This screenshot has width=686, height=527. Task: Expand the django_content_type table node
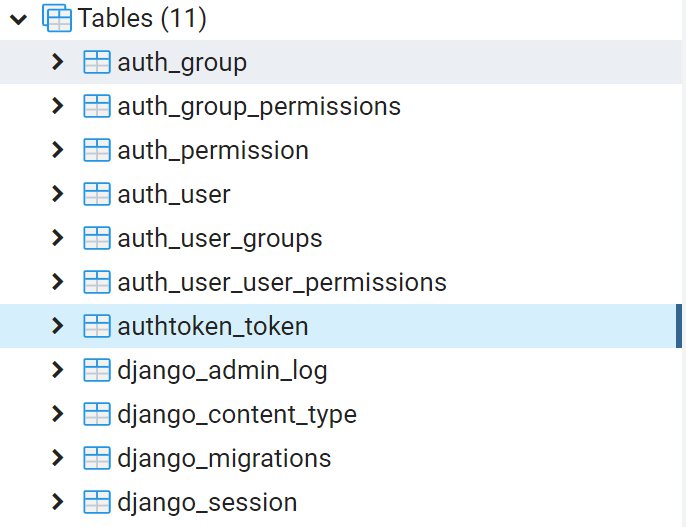click(58, 414)
